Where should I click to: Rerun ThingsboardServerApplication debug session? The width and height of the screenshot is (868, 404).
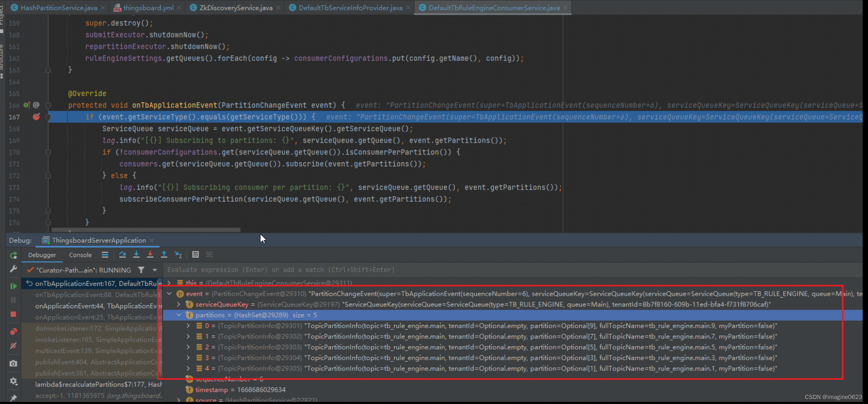tap(14, 255)
